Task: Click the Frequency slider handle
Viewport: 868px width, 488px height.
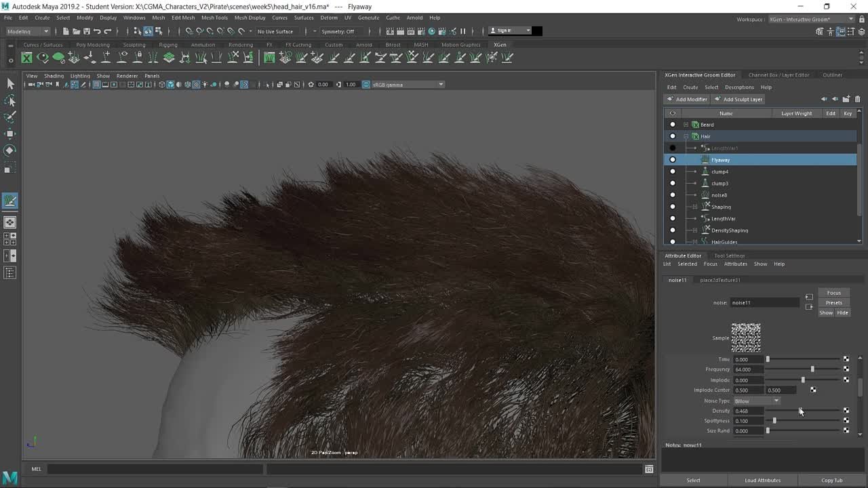Action: (812, 369)
